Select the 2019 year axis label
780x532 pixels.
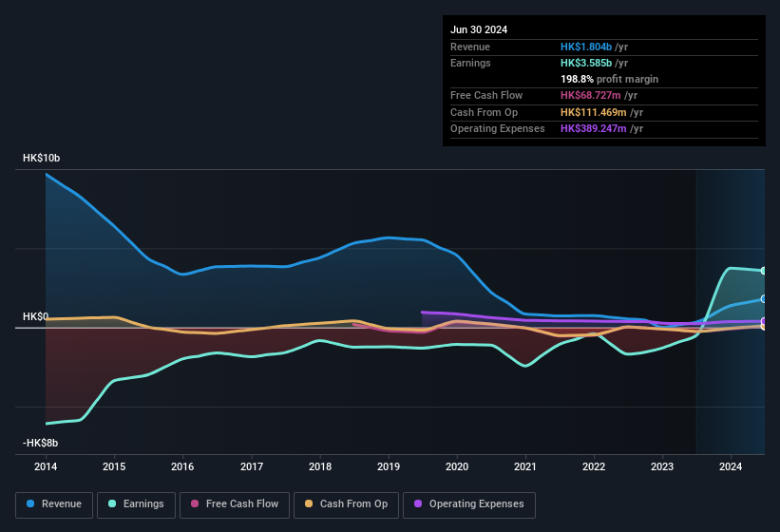point(388,466)
